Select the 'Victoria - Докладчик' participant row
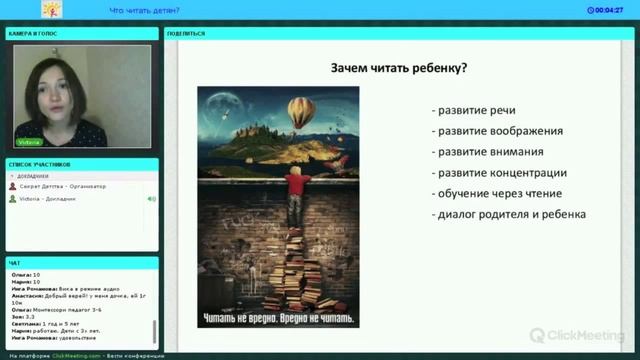The image size is (640, 360). click(82, 199)
